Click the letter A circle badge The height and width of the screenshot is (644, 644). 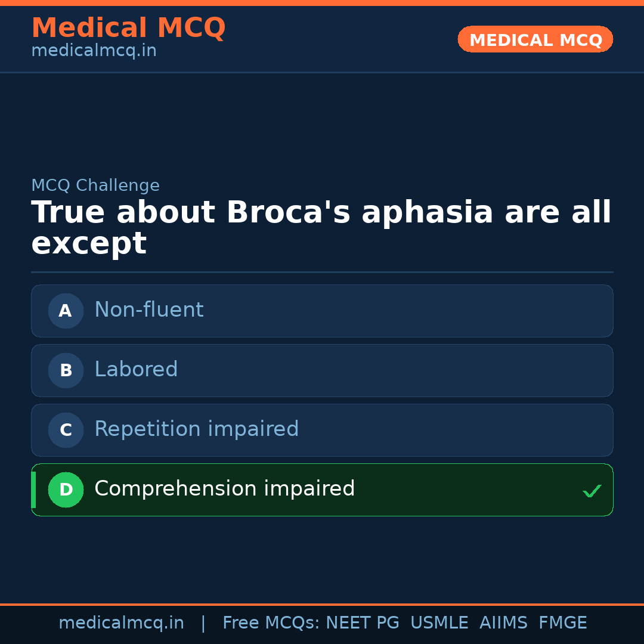click(66, 311)
